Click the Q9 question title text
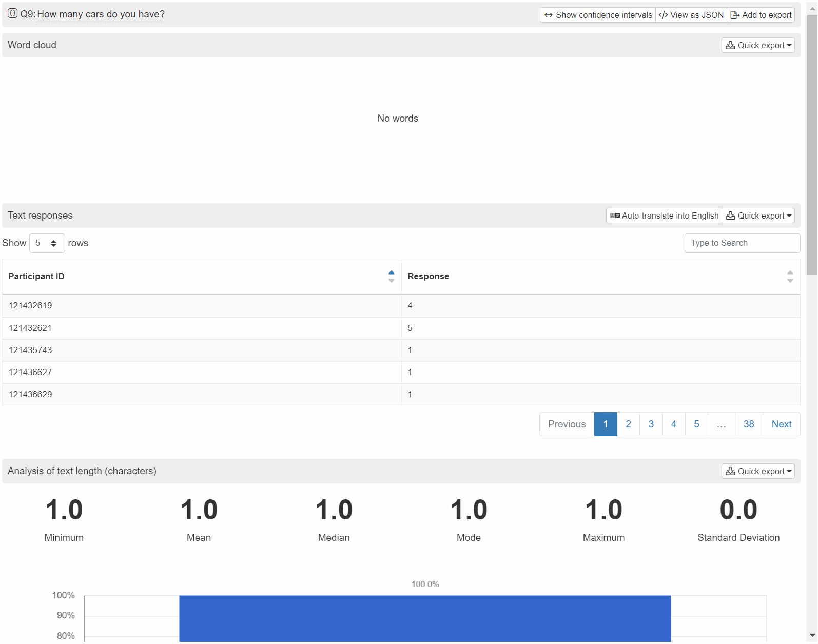The height and width of the screenshot is (644, 818). coord(101,14)
